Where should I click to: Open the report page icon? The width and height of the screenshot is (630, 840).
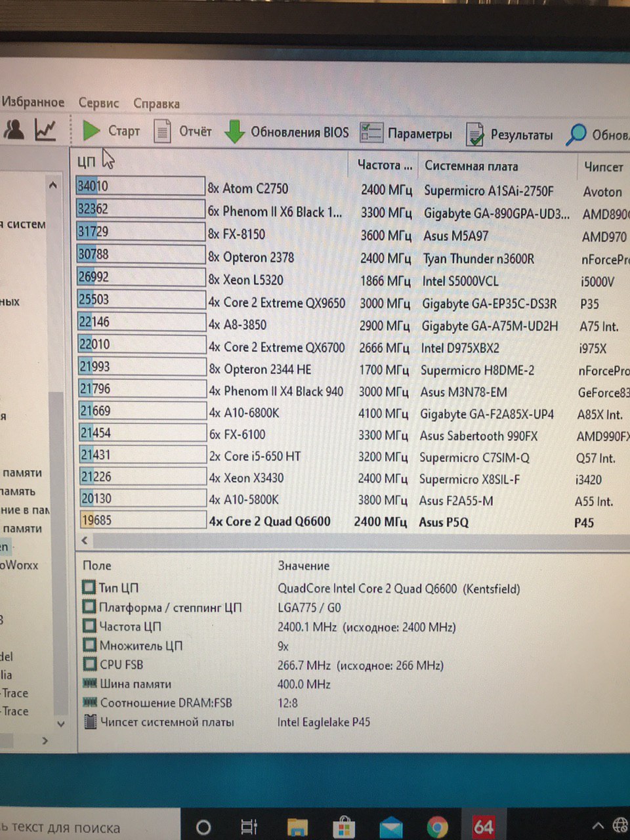pyautogui.click(x=162, y=131)
